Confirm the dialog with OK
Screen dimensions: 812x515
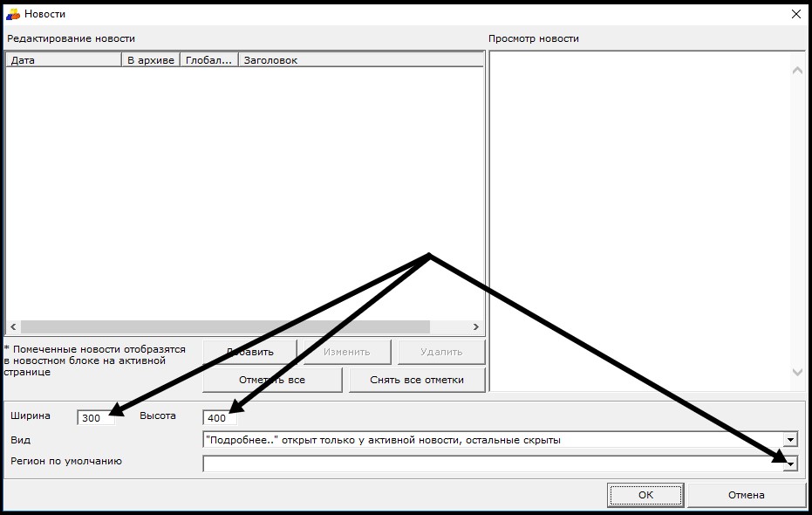[645, 495]
